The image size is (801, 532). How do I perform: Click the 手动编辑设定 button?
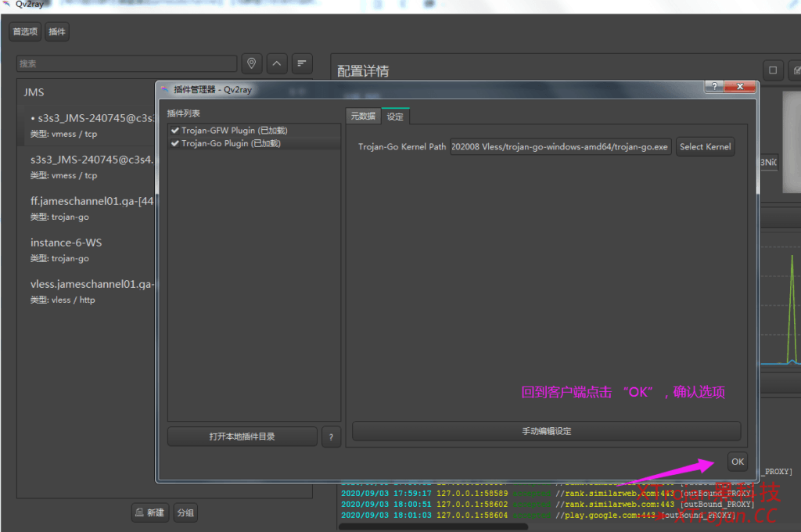point(546,431)
